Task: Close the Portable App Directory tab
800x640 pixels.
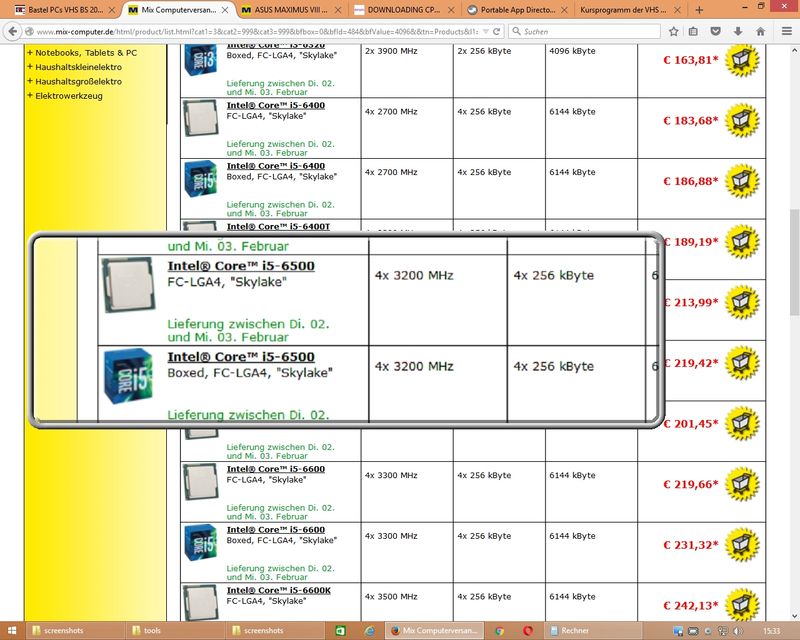Action: [564, 10]
